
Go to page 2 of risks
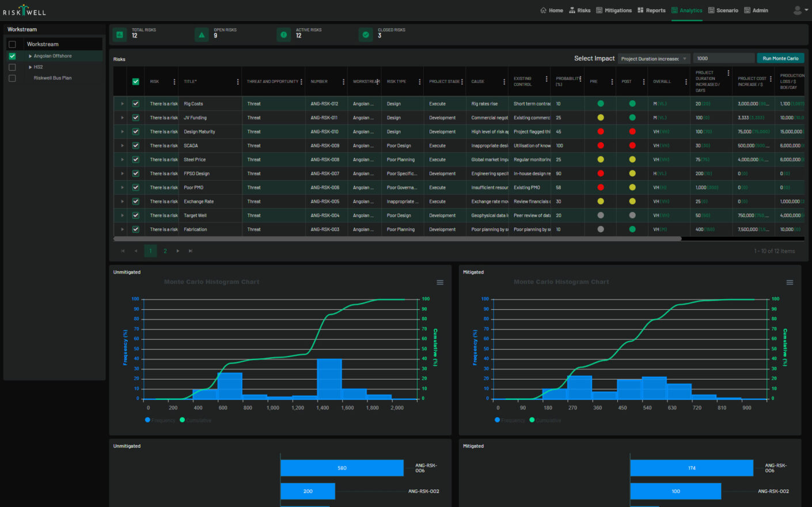coord(165,251)
